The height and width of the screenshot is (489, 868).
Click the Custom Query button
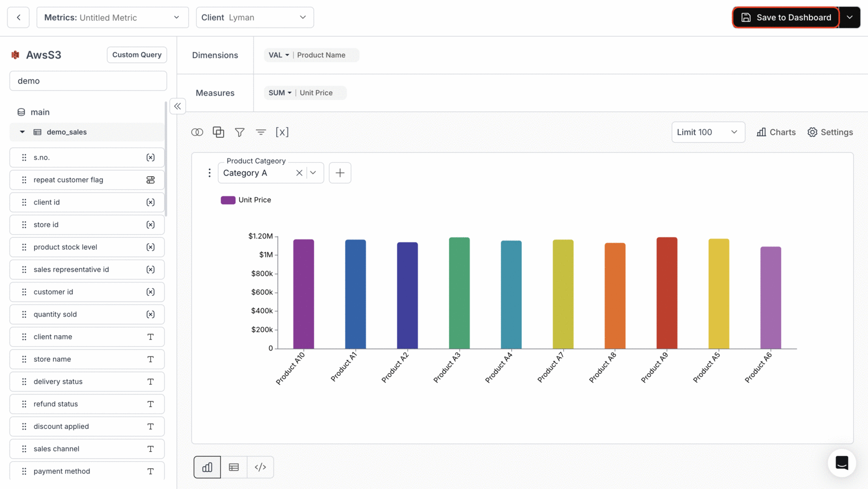point(137,55)
